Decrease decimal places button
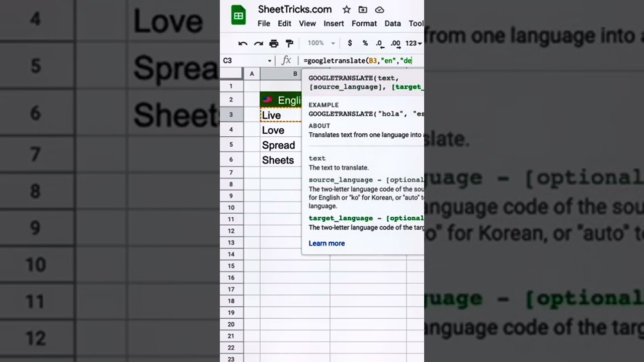Screen dimensions: 644x362 379,44
